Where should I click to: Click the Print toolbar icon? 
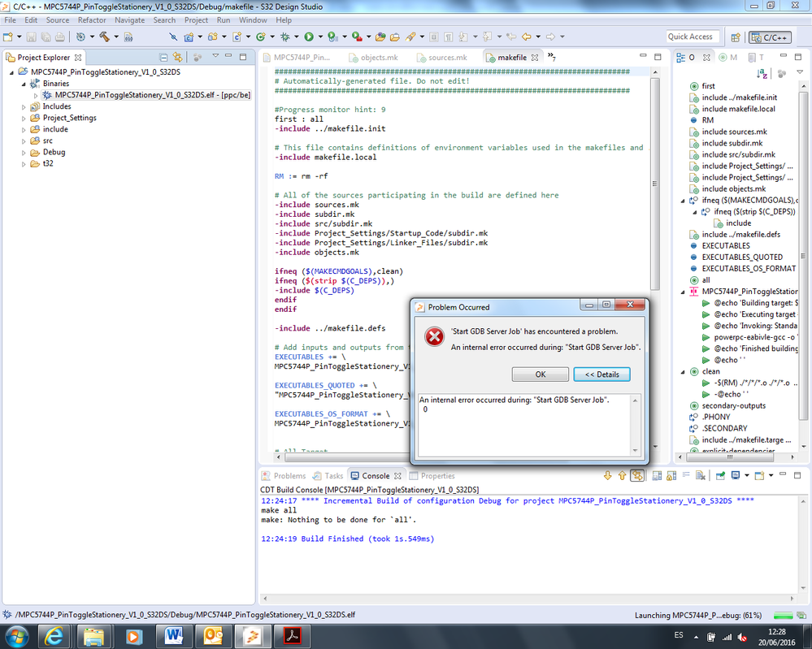60,37
